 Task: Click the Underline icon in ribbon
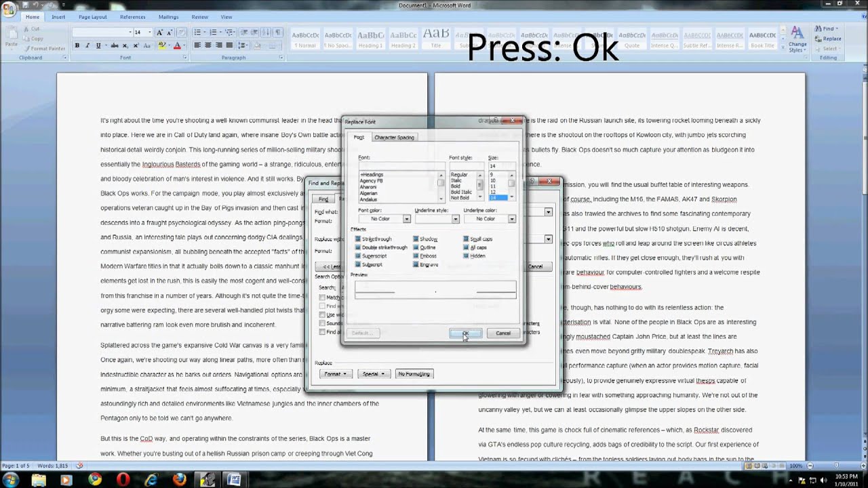click(99, 45)
